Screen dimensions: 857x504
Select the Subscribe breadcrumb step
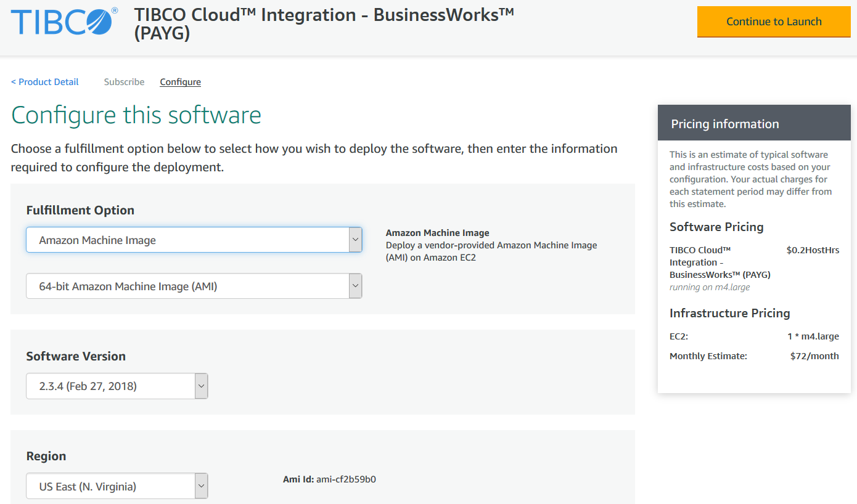(124, 82)
